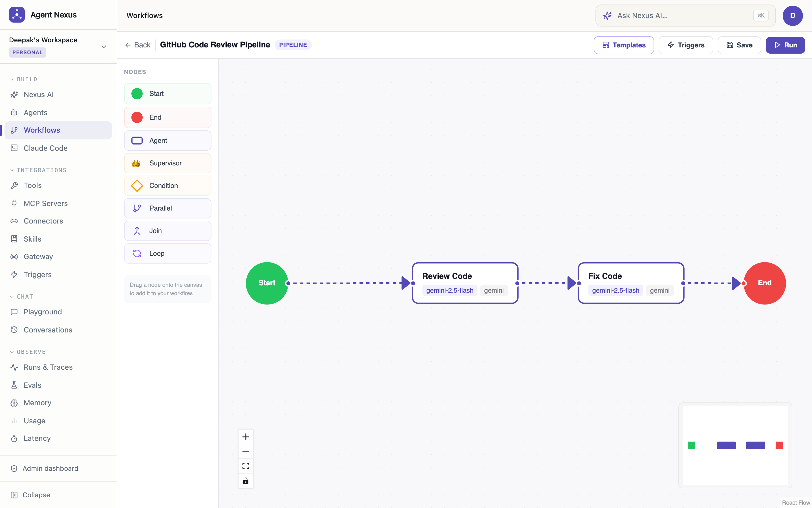812x508 pixels.
Task: Select Workflows in sidebar
Action: pos(58,130)
